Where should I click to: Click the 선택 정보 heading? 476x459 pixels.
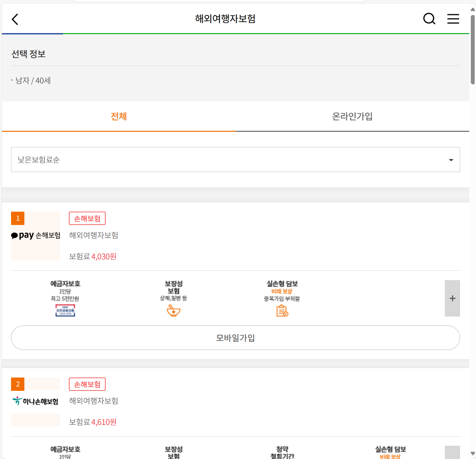coord(29,54)
